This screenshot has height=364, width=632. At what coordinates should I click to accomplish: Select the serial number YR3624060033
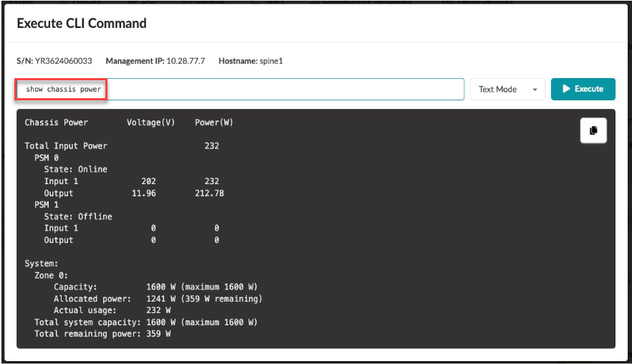[x=63, y=61]
